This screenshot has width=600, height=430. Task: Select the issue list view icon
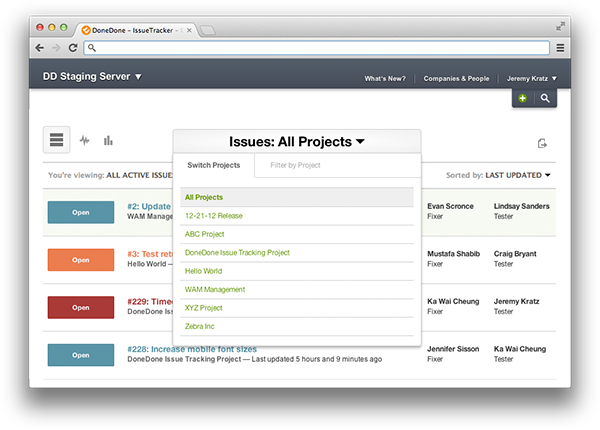click(x=56, y=140)
